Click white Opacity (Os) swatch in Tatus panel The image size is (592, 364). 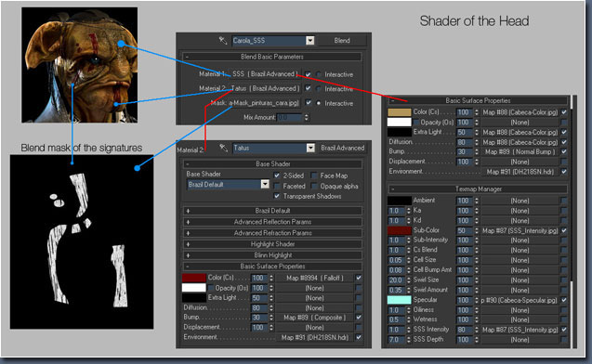pyautogui.click(x=194, y=288)
